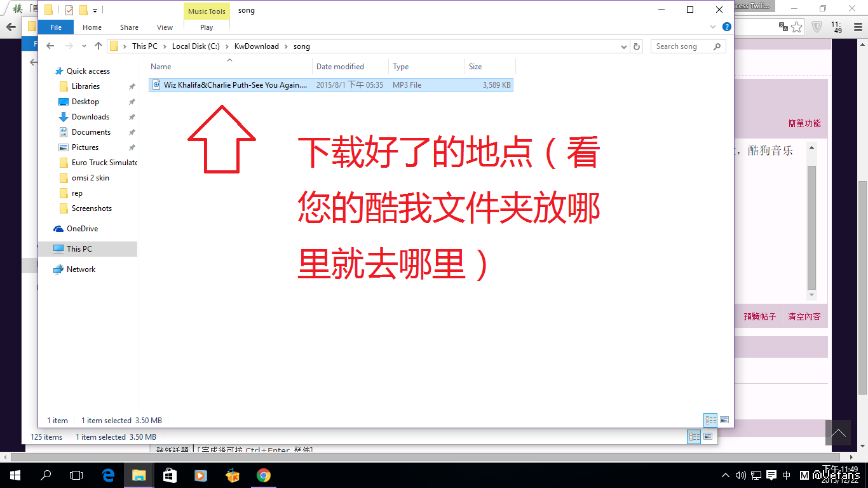Open the Help question mark icon
The image size is (868, 488).
(x=727, y=27)
